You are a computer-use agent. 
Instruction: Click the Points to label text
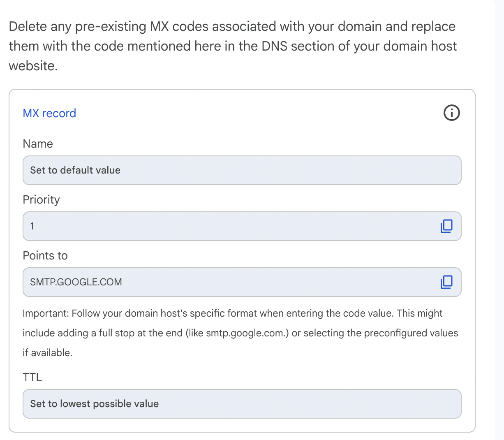45,255
